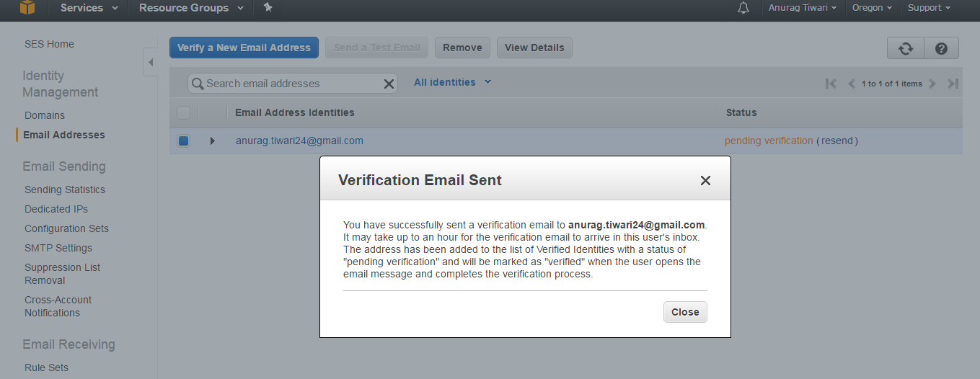The image size is (980, 379).
Task: Clear the search box with X icon
Action: pyautogui.click(x=389, y=84)
